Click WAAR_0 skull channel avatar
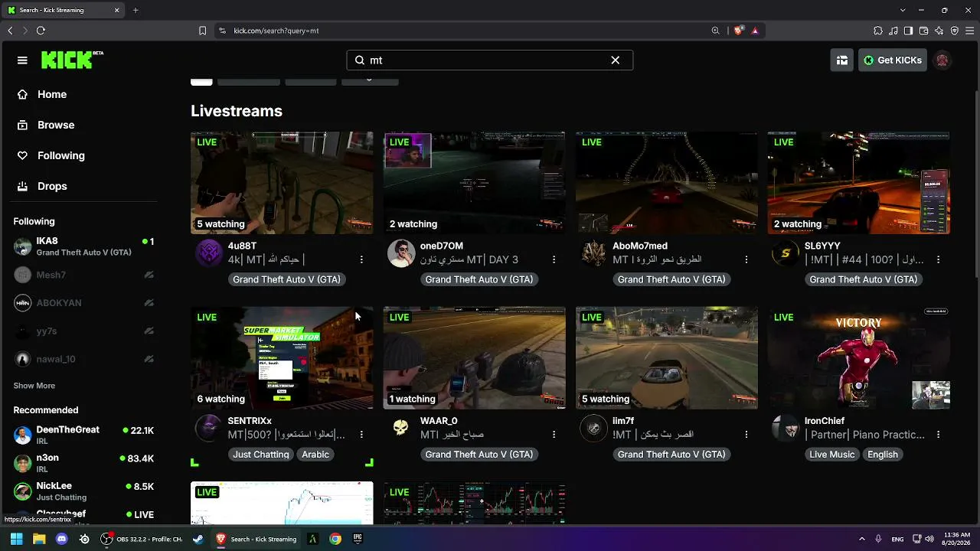980x551 pixels. (400, 428)
